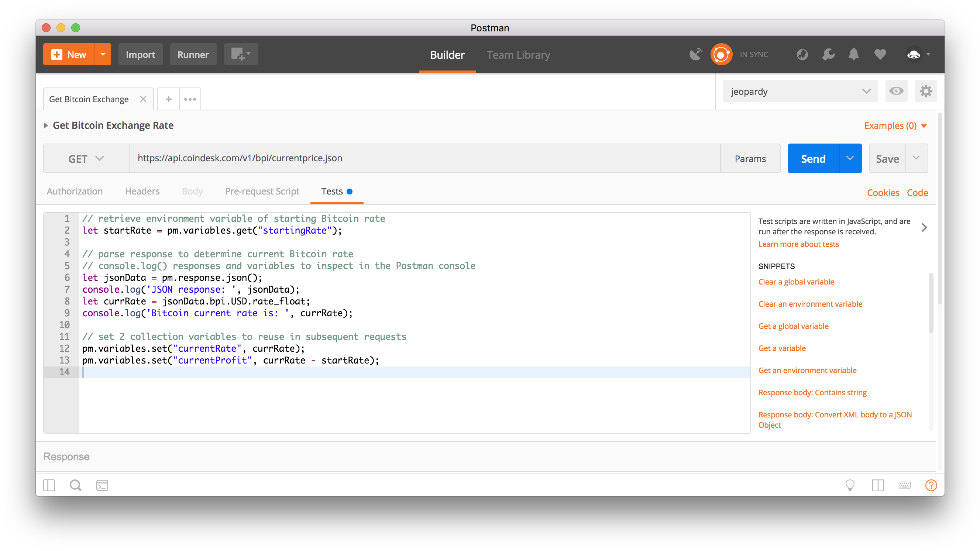Click the New button
This screenshot has height=551, width=980.
69,54
